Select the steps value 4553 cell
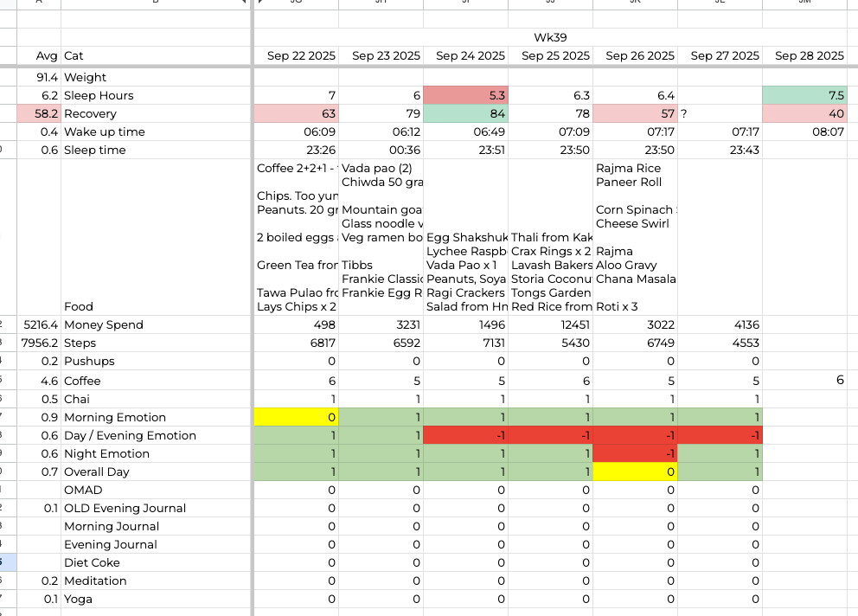858x616 pixels. tap(720, 343)
